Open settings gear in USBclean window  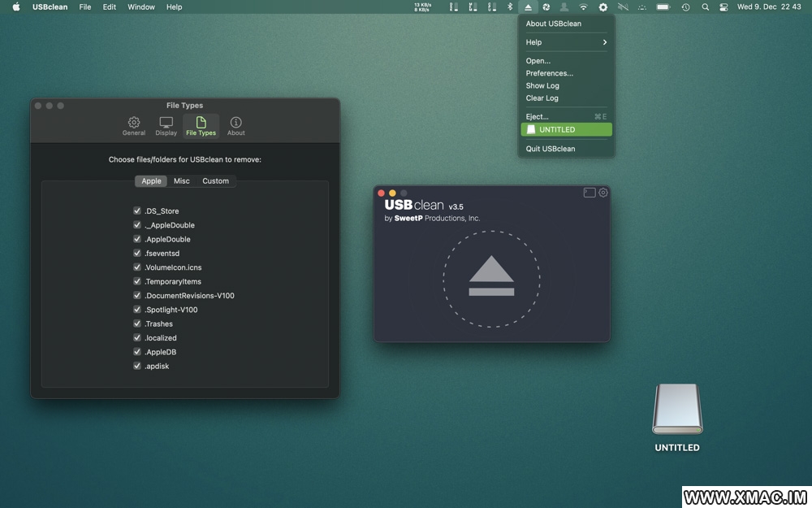pos(603,193)
